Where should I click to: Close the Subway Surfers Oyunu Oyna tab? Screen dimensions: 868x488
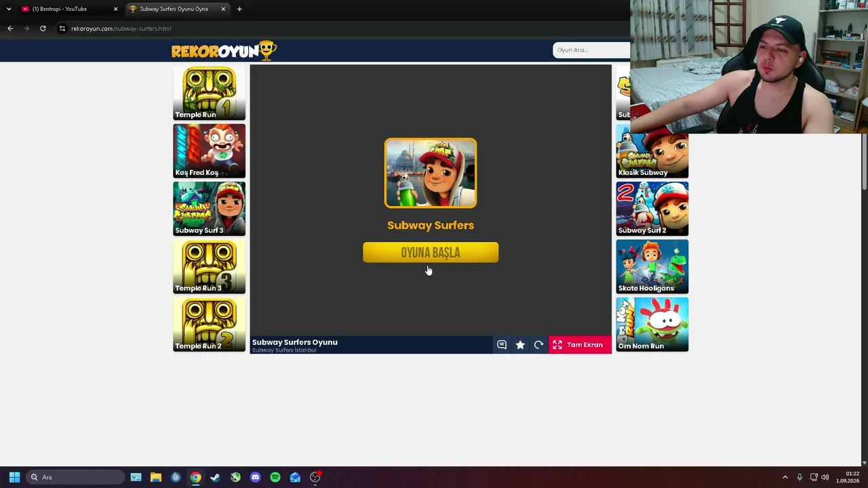pos(223,9)
